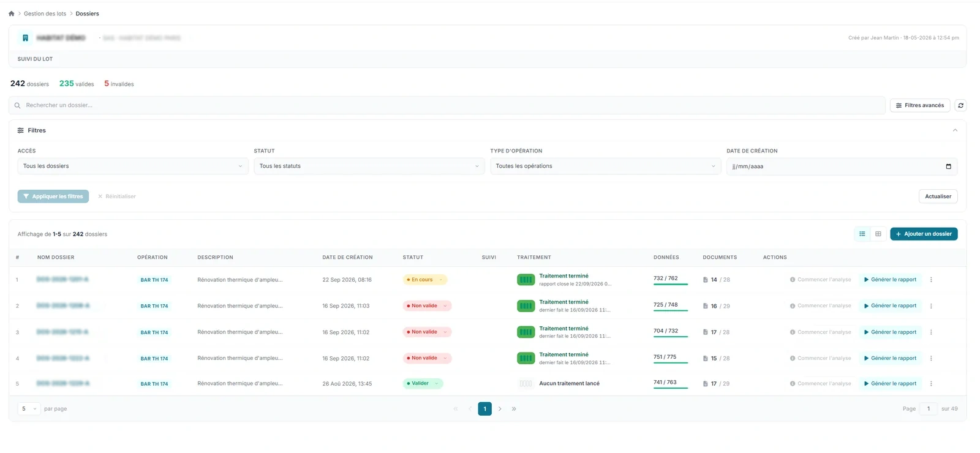Open the rows per page selector
Screen dimensions: 980x453
click(x=29, y=409)
